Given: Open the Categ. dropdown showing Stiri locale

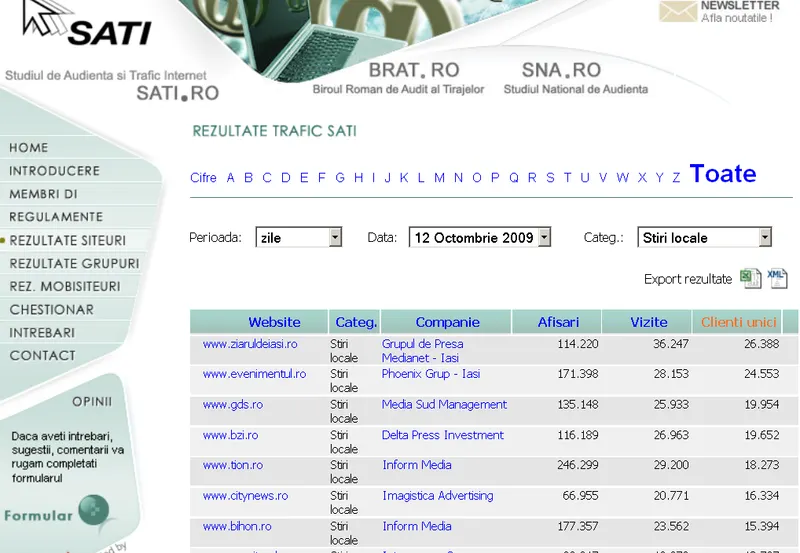Looking at the screenshot, I should point(705,237).
